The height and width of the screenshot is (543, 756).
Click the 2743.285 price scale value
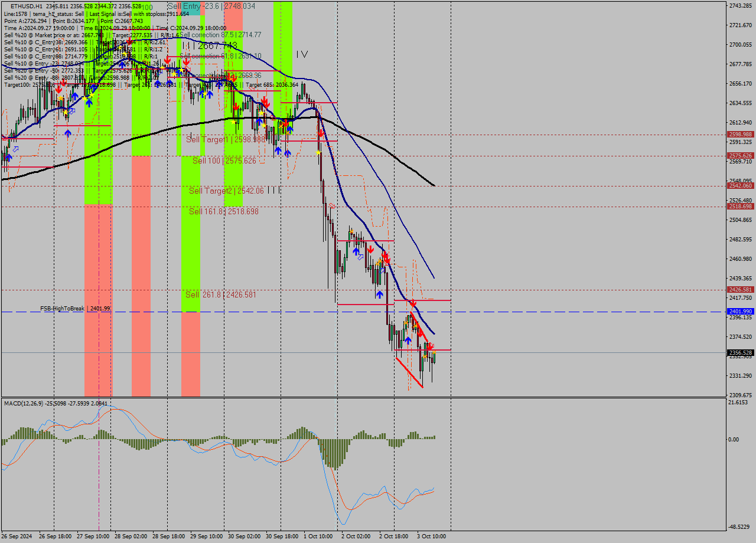coord(740,6)
